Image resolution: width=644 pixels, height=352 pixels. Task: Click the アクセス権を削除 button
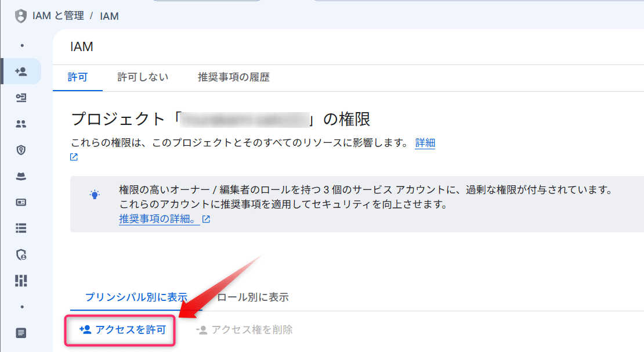coord(244,330)
